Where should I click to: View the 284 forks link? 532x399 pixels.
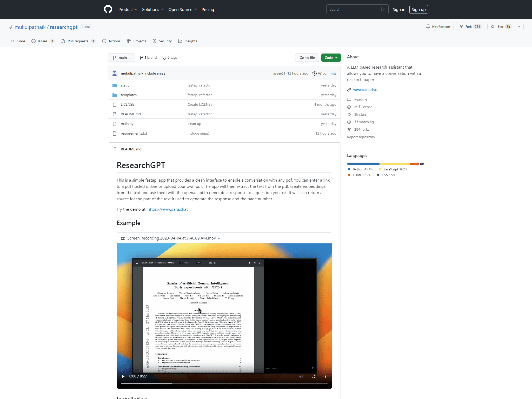(x=362, y=129)
